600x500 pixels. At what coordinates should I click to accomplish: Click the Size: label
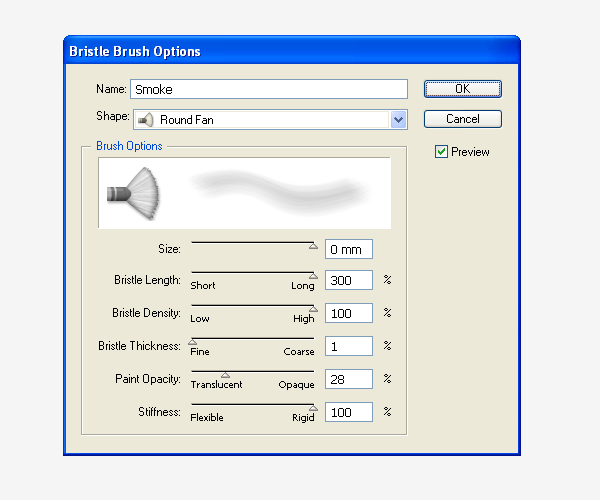169,249
